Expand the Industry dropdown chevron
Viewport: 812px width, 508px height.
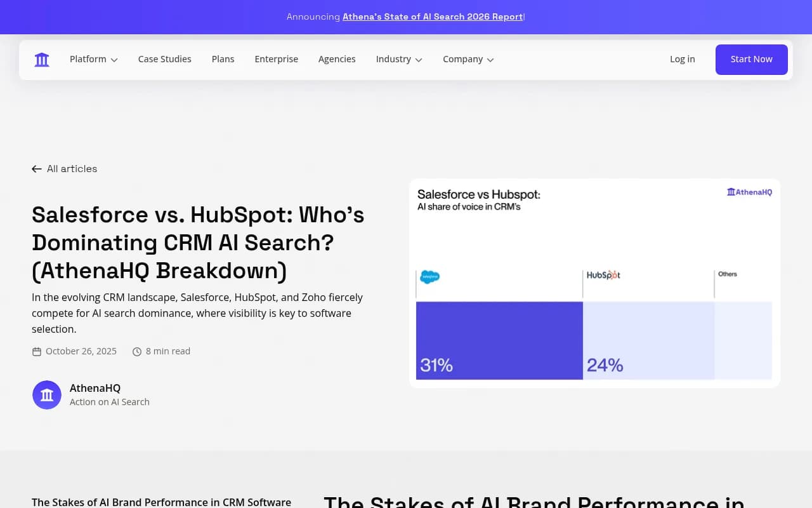pos(419,60)
